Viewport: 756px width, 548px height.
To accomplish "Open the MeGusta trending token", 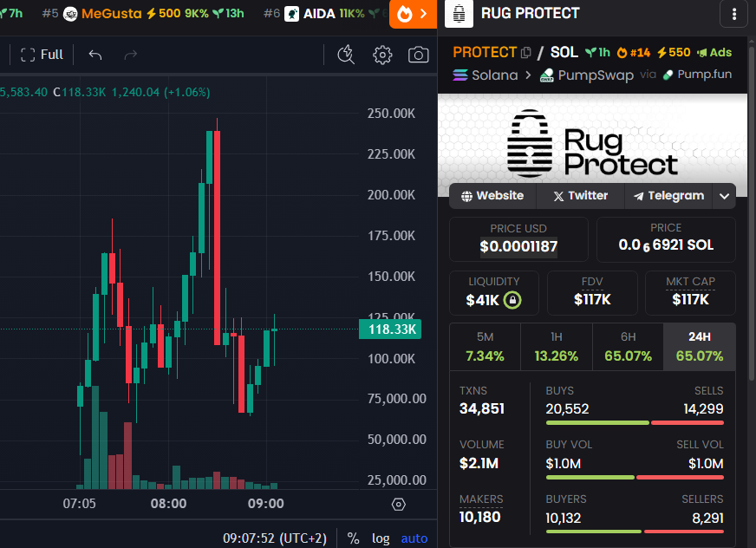I will click(x=111, y=14).
